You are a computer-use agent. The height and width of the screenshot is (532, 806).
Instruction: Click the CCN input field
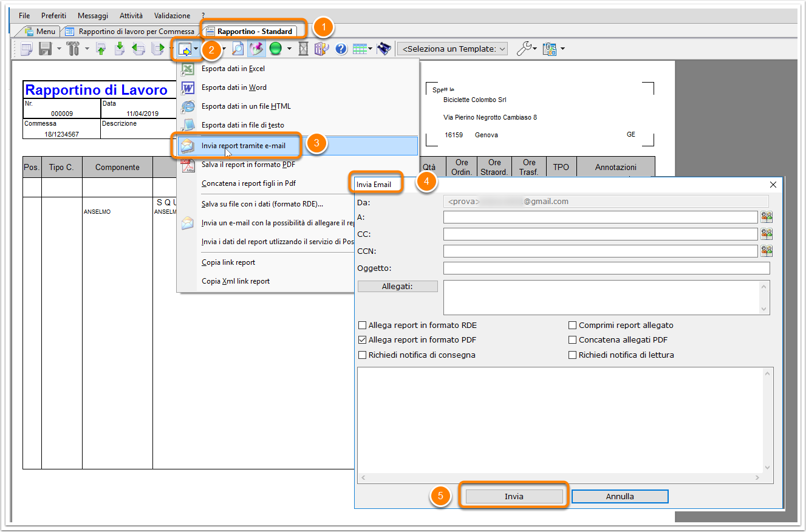[601, 251]
